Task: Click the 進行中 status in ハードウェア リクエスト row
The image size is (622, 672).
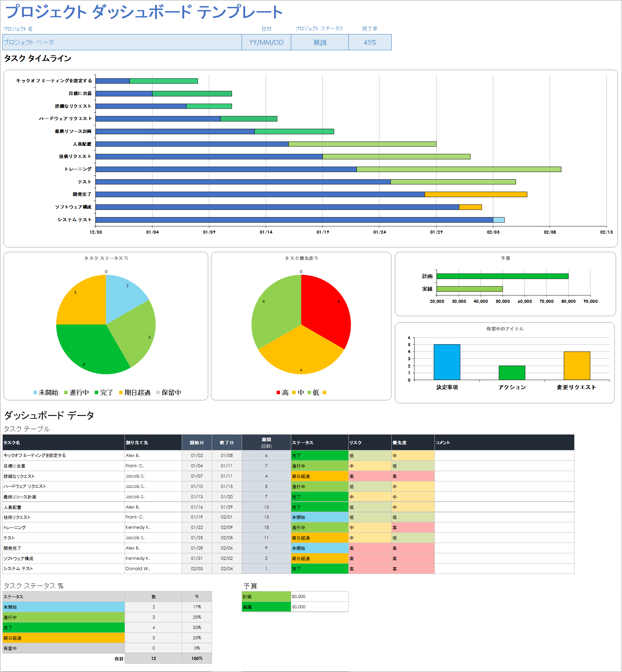Action: [x=320, y=487]
